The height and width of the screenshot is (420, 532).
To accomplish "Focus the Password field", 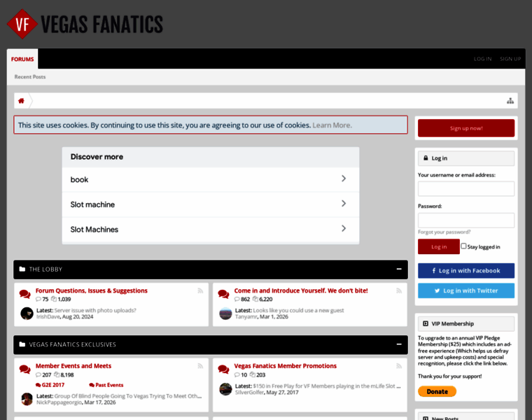I will pos(466,220).
